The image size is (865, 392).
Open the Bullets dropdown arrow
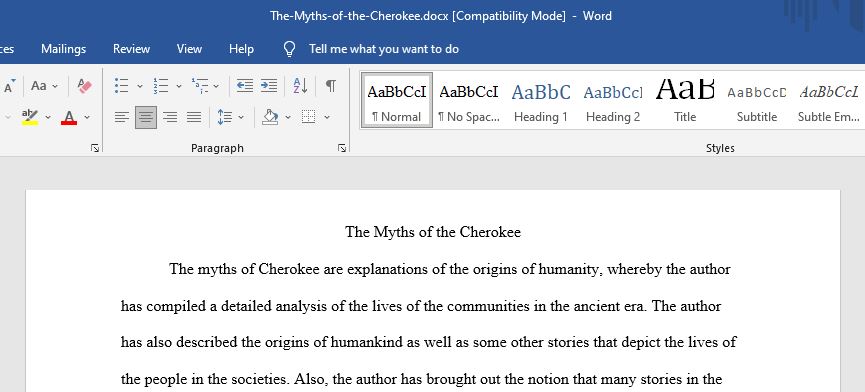pyautogui.click(x=140, y=86)
